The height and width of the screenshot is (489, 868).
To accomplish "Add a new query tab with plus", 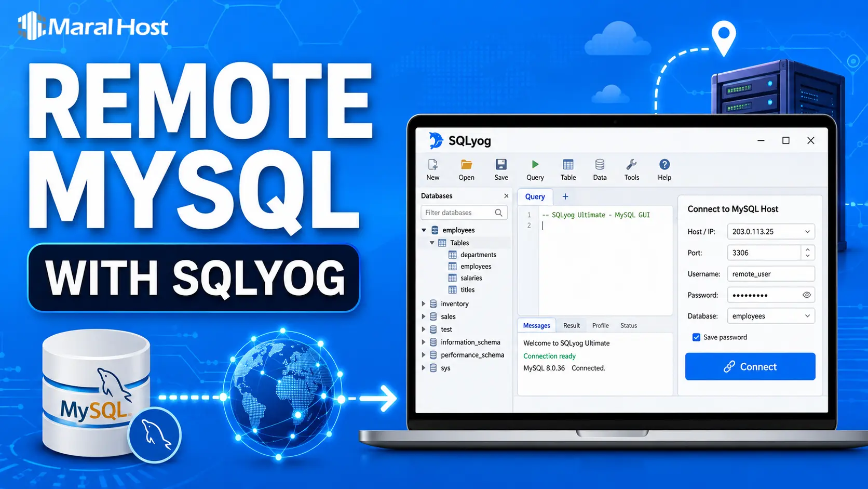I will [x=565, y=196].
